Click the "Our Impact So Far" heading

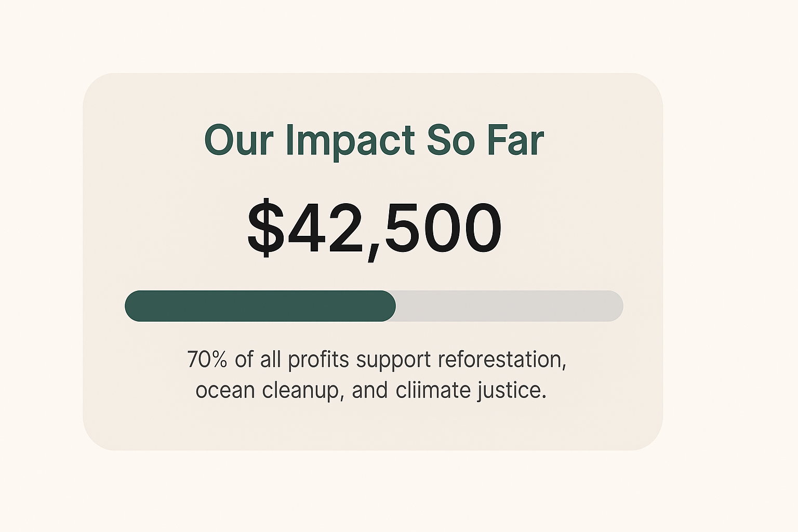click(x=374, y=140)
